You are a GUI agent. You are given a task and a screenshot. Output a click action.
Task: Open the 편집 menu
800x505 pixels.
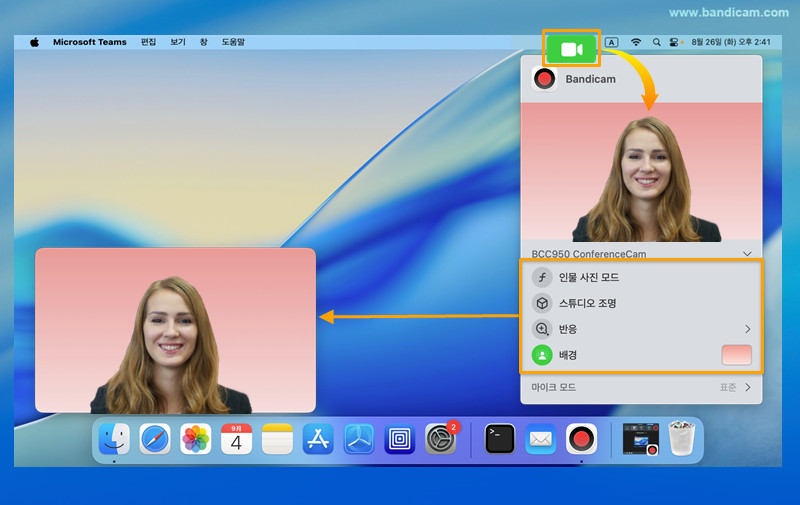click(x=148, y=42)
